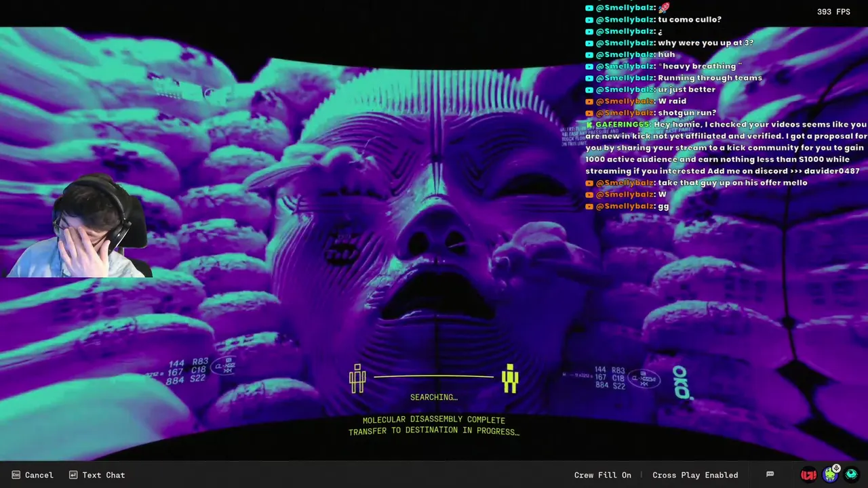This screenshot has height=488, width=868.
Task: Toggle Crew Fill On setting
Action: coord(602,475)
